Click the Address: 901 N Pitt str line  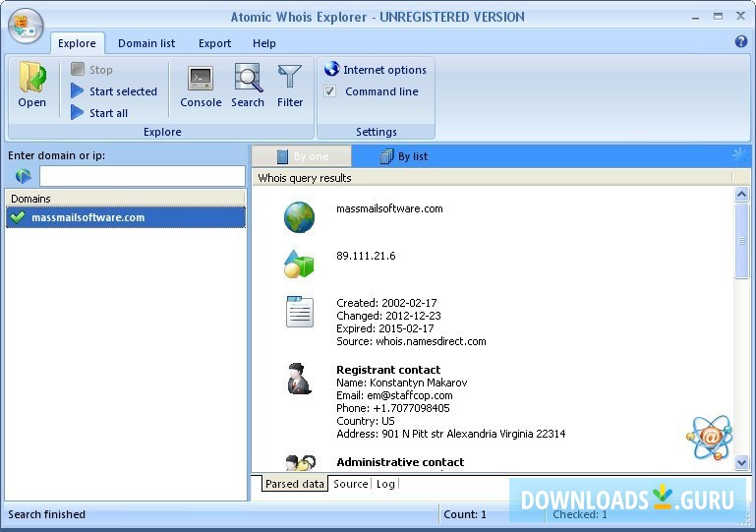(x=450, y=434)
